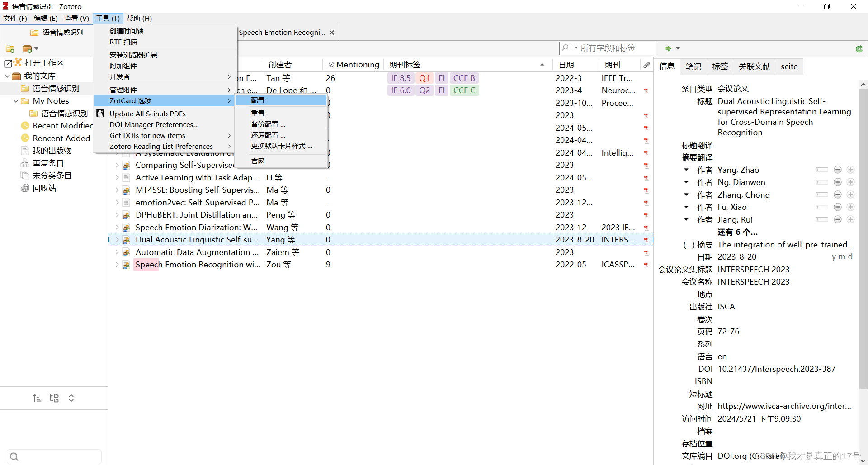Switch to the 笔记 tab
The image size is (868, 465).
pyautogui.click(x=693, y=66)
